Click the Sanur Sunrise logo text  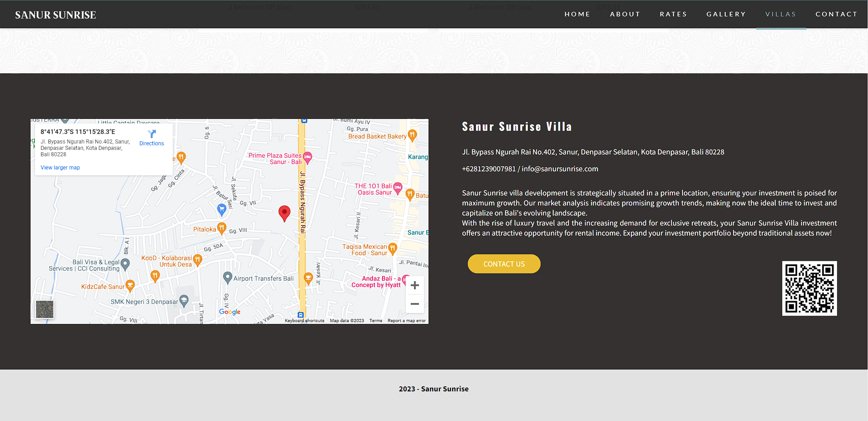coord(56,15)
